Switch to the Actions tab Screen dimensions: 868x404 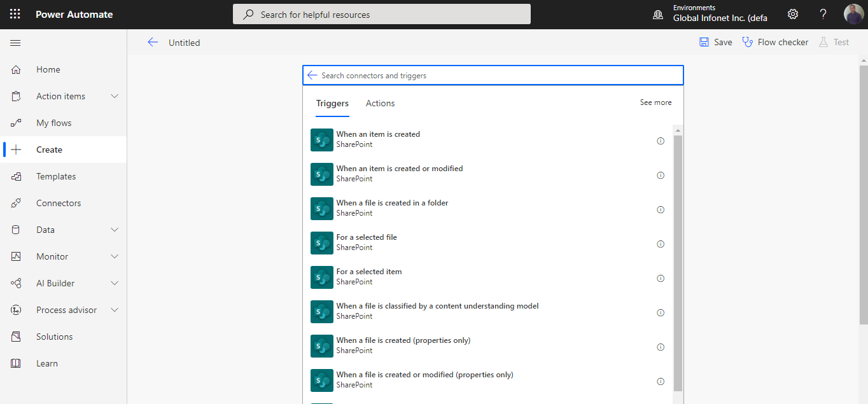(x=380, y=103)
